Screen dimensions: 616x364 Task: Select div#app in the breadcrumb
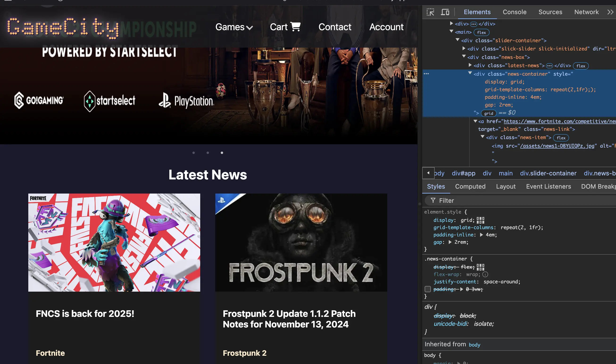(x=463, y=173)
